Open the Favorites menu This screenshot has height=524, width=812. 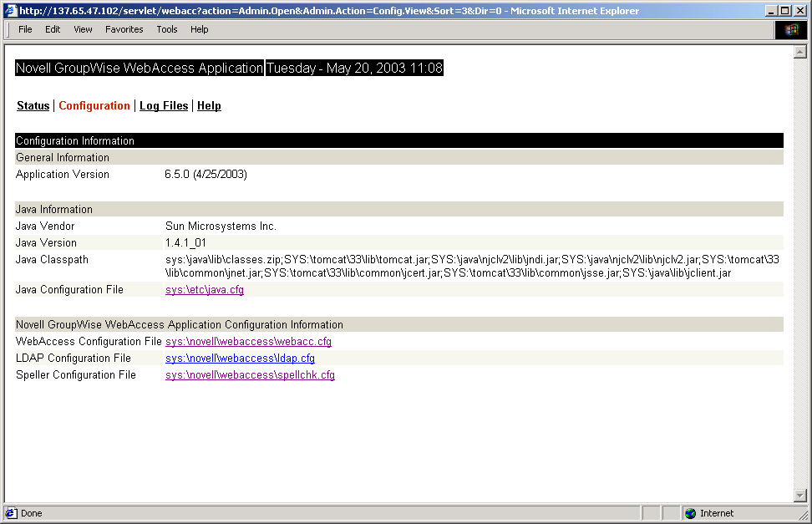(x=124, y=29)
